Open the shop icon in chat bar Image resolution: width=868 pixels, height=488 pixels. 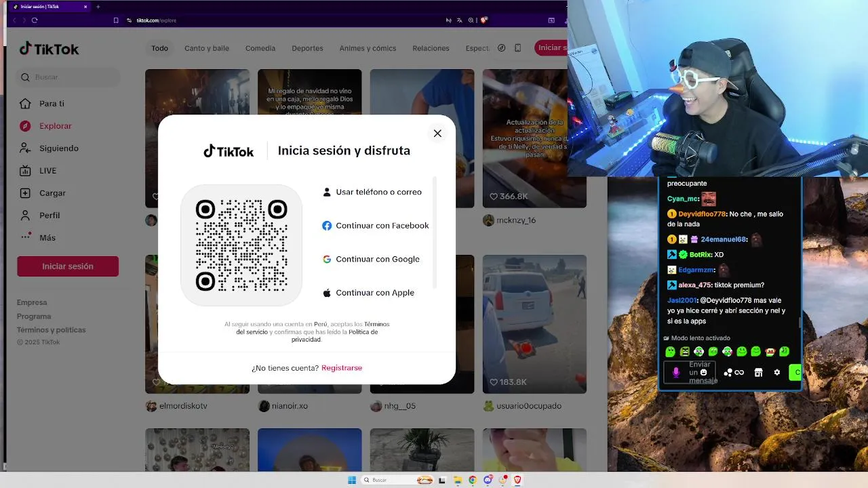coord(759,373)
